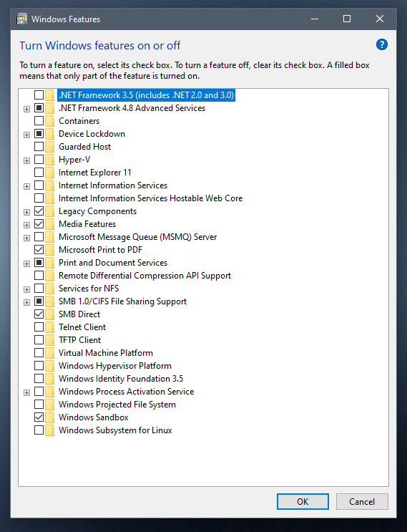The width and height of the screenshot is (407, 532).
Task: Click the folder icon beside Containers
Action: [x=49, y=121]
